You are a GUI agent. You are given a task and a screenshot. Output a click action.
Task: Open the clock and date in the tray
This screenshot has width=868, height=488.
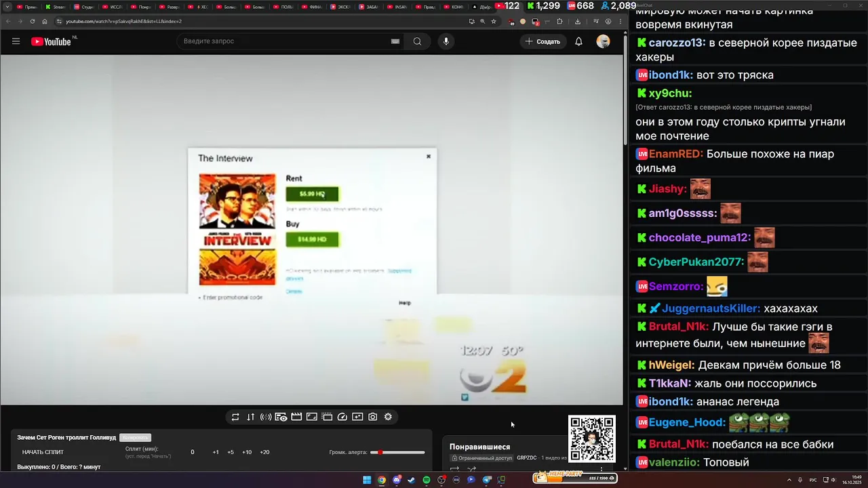(x=851, y=480)
